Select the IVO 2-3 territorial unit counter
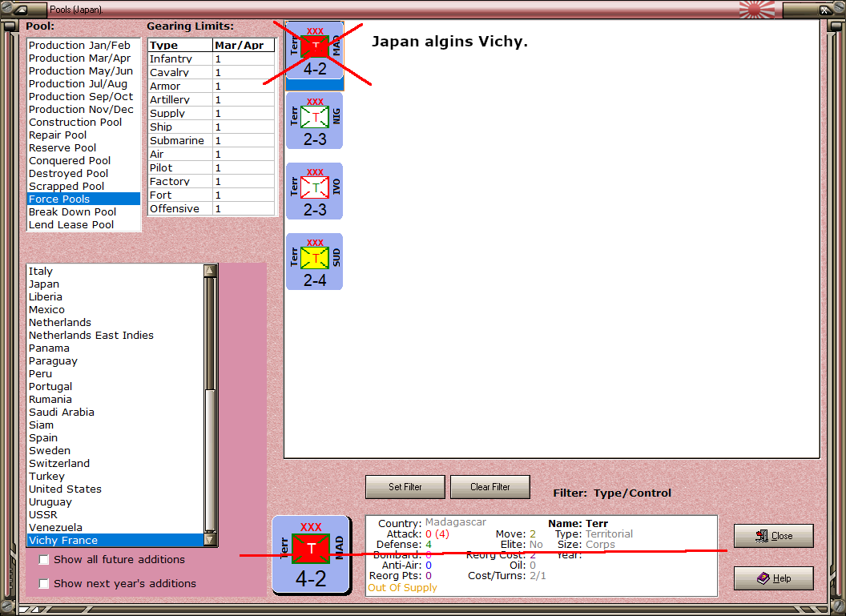This screenshot has height=616, width=846. tap(315, 191)
